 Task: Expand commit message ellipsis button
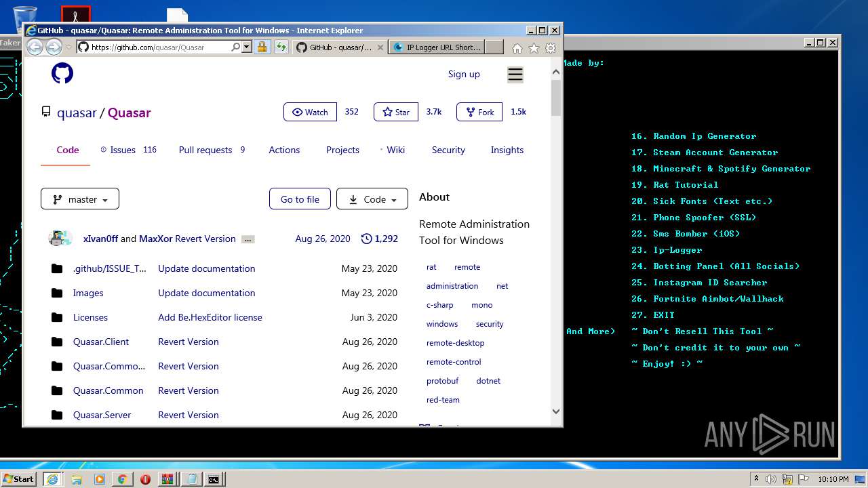[248, 239]
